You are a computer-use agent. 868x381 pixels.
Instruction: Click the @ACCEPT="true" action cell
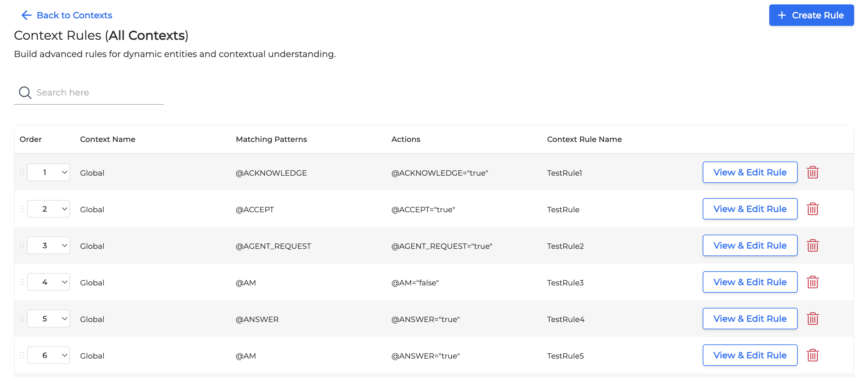(423, 209)
